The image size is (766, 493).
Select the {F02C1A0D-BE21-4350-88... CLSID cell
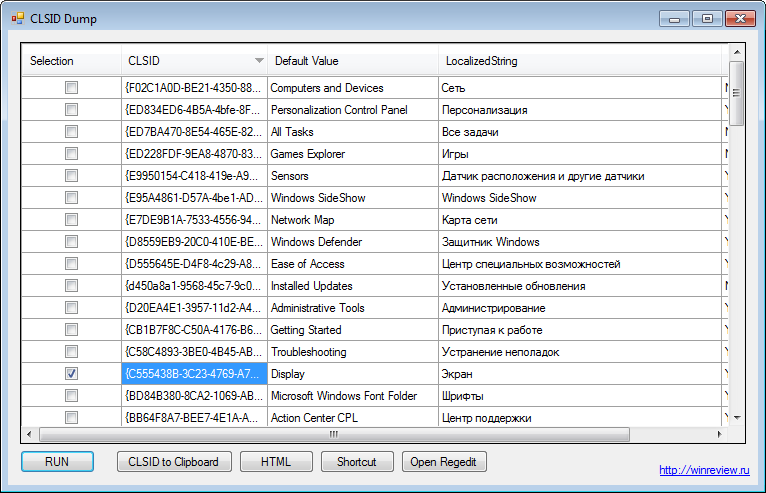[x=194, y=88]
